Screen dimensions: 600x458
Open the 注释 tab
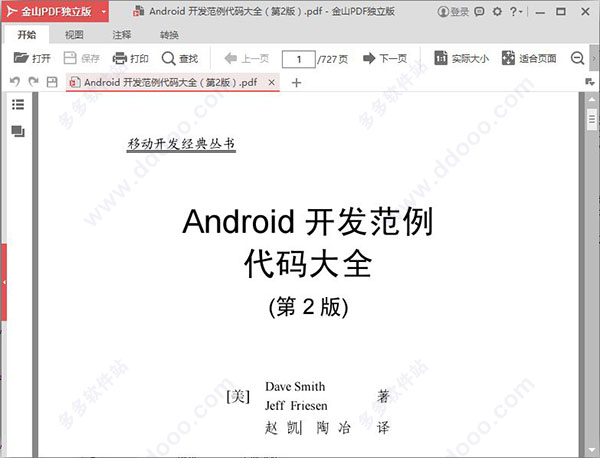tap(122, 35)
